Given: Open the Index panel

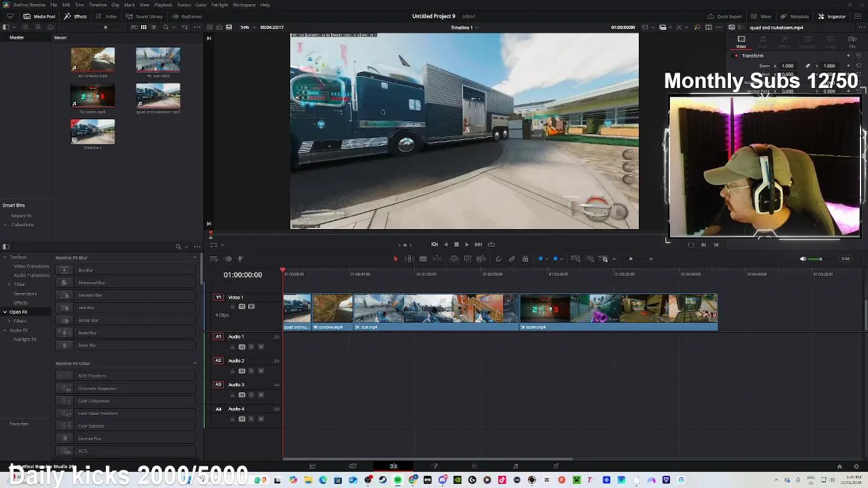Looking at the screenshot, I should point(107,16).
